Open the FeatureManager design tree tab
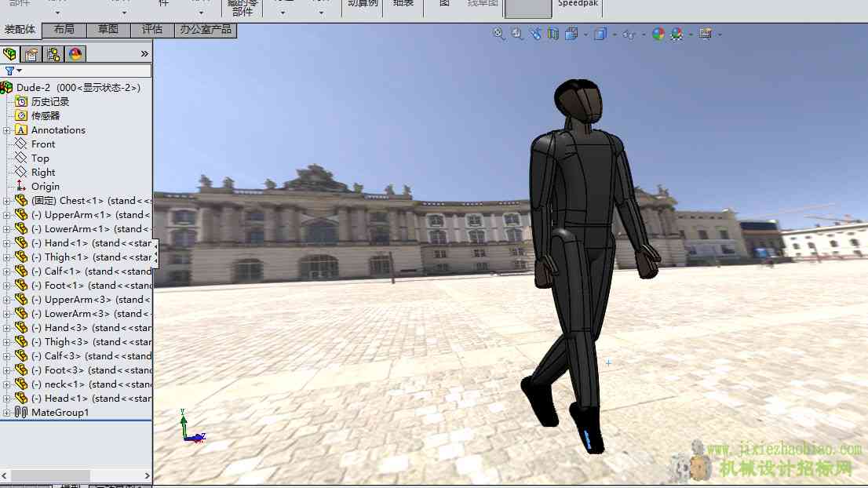 [x=10, y=53]
